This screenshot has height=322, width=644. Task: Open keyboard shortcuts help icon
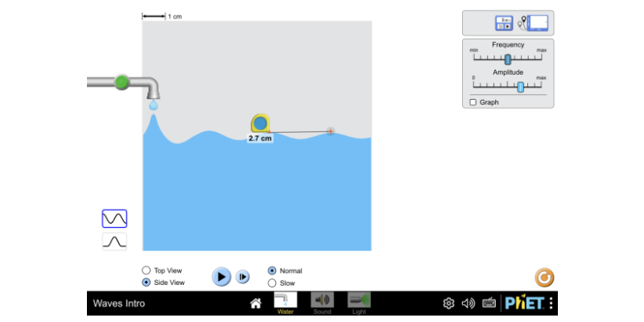(x=489, y=303)
